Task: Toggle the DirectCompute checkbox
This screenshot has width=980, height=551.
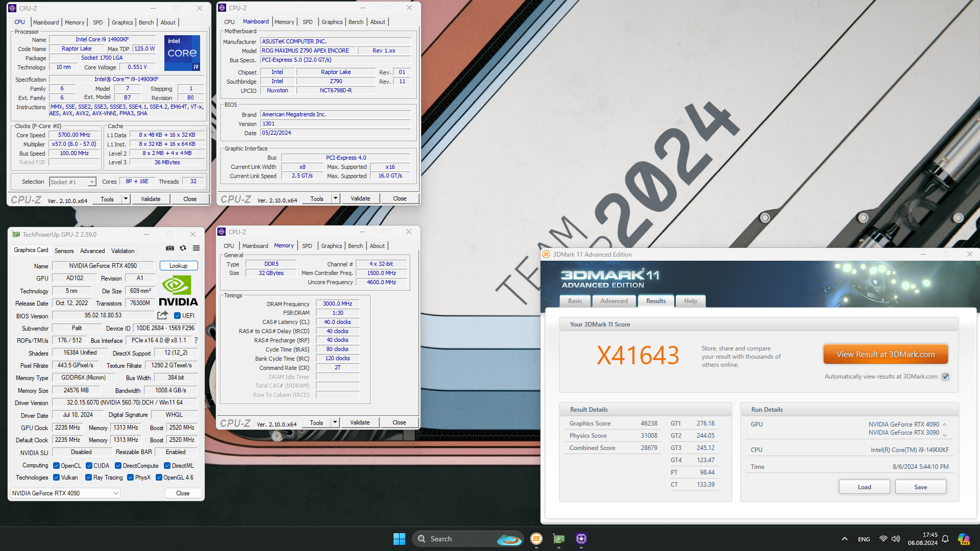Action: coord(118,466)
